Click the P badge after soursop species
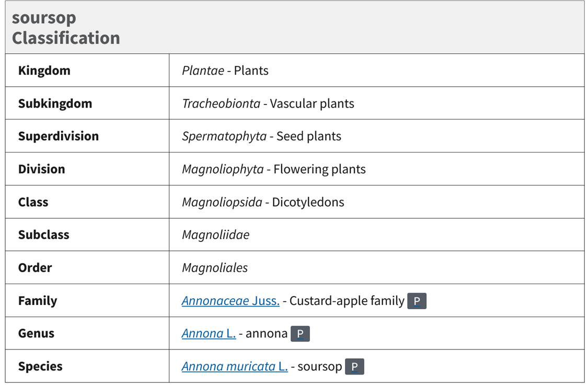The image size is (588, 386). pyautogui.click(x=354, y=367)
